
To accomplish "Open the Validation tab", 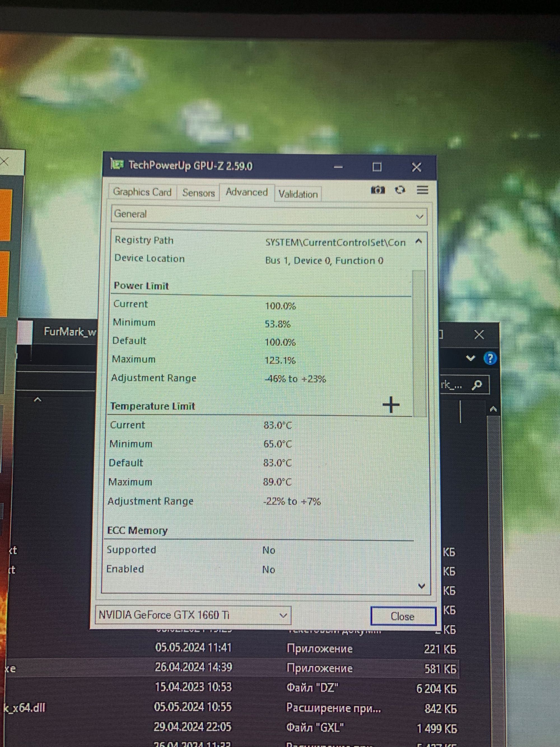I will click(x=298, y=194).
